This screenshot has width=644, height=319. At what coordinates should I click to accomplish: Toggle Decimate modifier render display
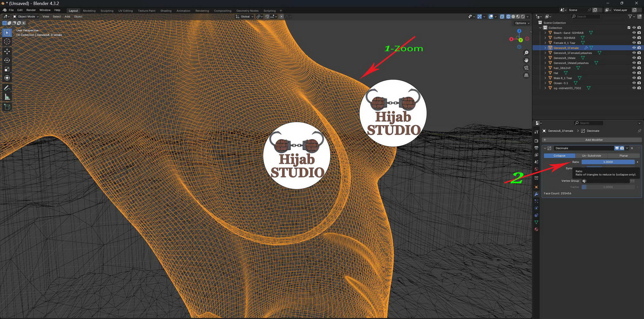click(622, 148)
